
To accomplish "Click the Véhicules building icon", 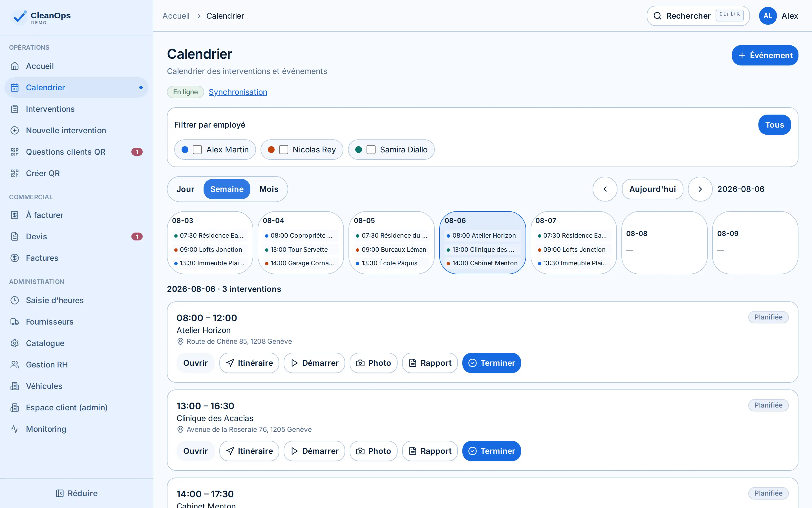I will (15, 387).
